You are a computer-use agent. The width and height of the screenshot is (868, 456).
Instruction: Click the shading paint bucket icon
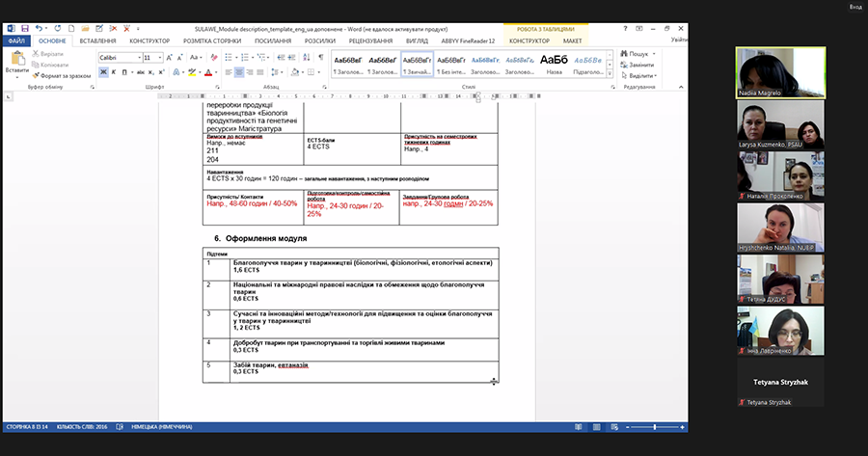coord(294,72)
